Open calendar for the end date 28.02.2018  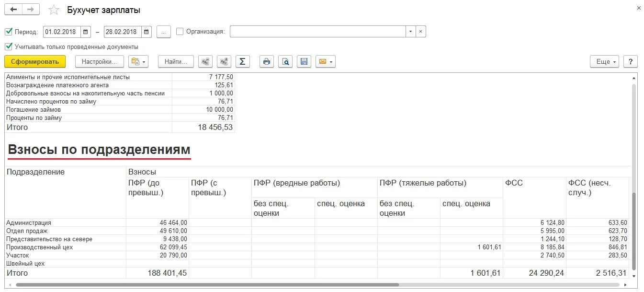click(x=147, y=32)
